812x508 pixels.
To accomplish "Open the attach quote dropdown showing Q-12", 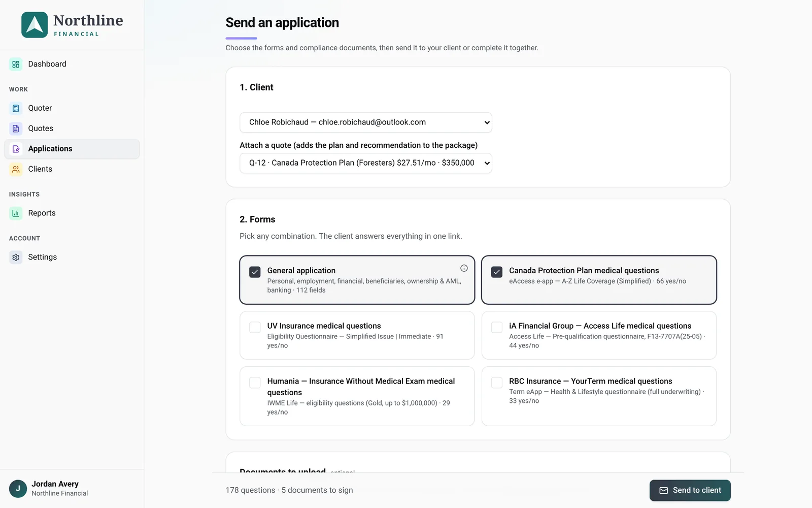I will (366, 163).
